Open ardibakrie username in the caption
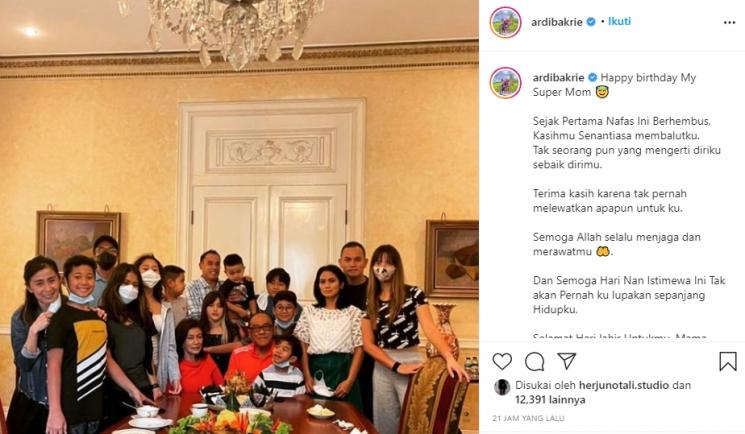Screen dimensions: 745x434 (558, 77)
